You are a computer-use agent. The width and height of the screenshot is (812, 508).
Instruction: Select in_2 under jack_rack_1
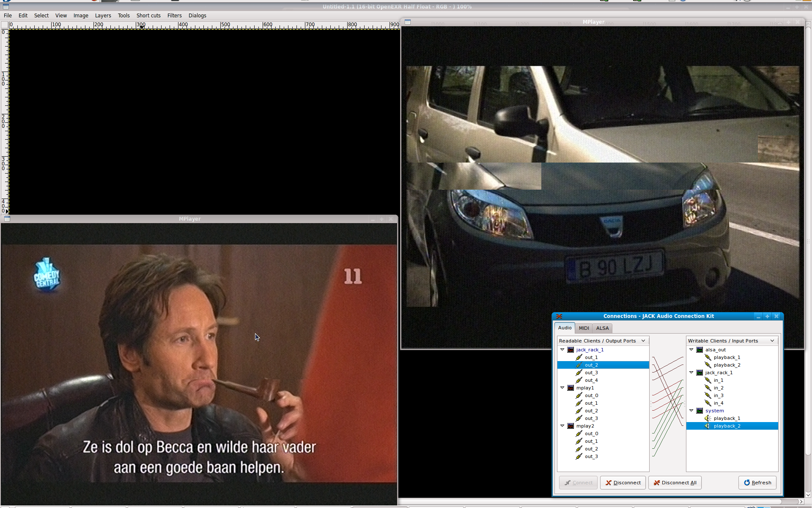click(718, 388)
